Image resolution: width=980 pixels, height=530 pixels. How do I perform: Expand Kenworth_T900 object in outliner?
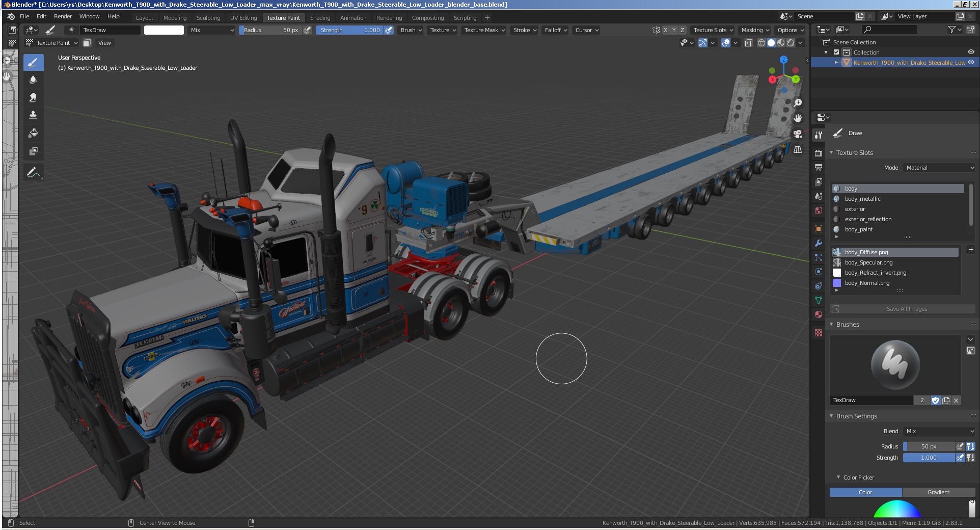836,62
